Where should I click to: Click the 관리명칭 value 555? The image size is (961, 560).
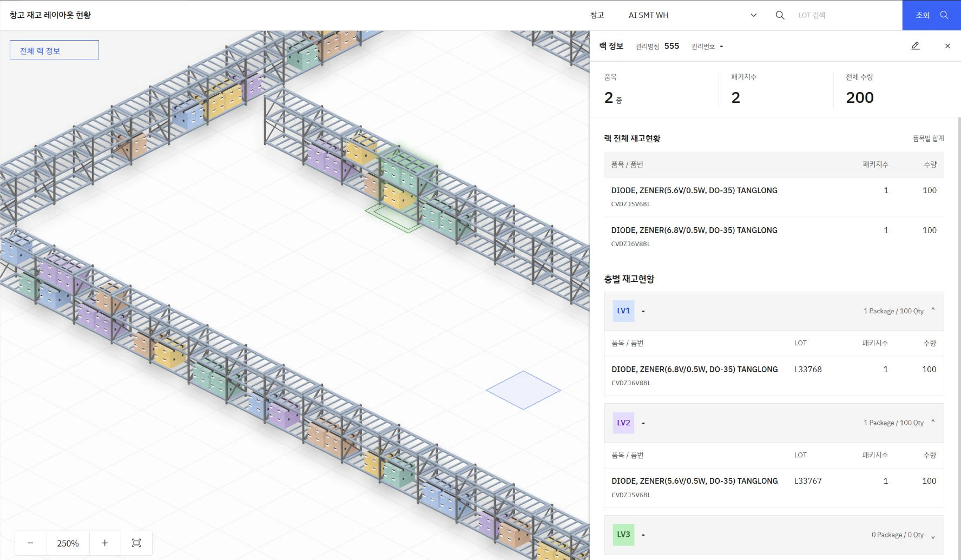672,46
